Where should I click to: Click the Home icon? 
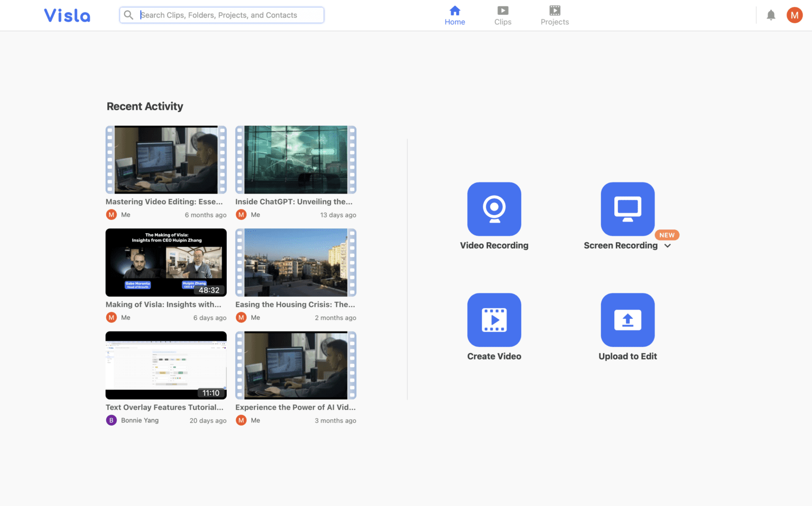[455, 10]
